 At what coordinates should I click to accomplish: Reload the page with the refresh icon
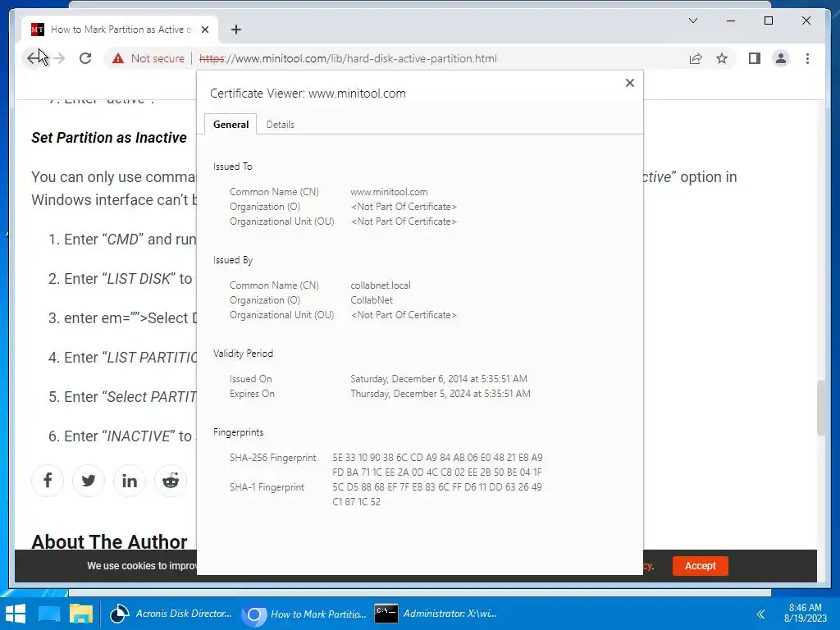(85, 58)
